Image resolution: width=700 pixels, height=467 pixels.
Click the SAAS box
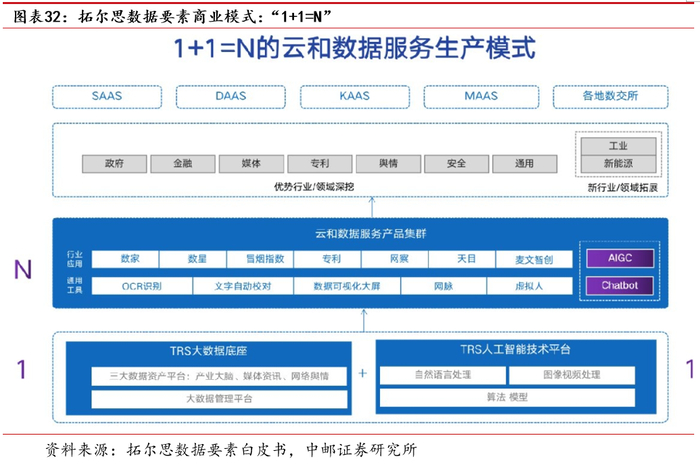point(107,96)
